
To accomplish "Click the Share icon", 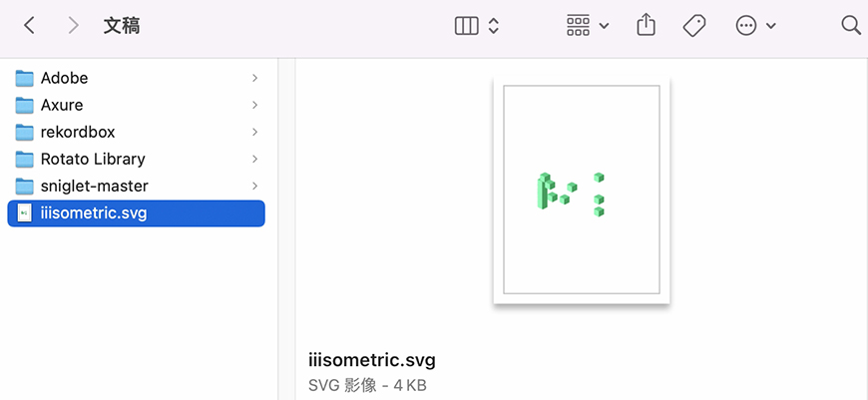I will click(x=646, y=25).
